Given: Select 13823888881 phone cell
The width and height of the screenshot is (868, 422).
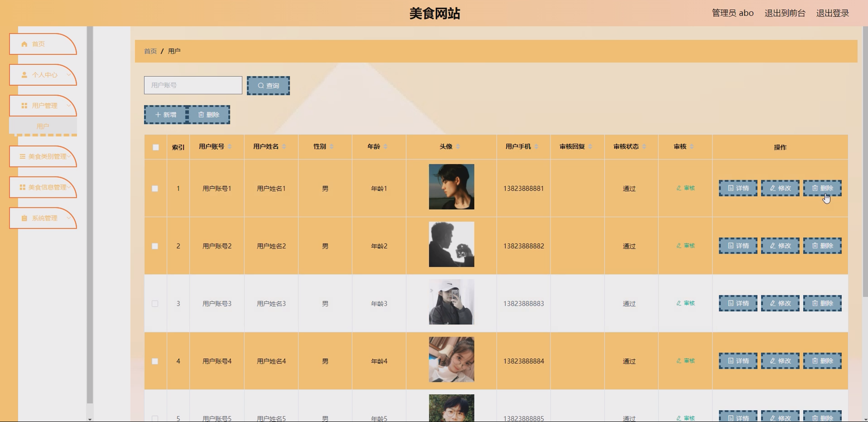Looking at the screenshot, I should pyautogui.click(x=523, y=188).
